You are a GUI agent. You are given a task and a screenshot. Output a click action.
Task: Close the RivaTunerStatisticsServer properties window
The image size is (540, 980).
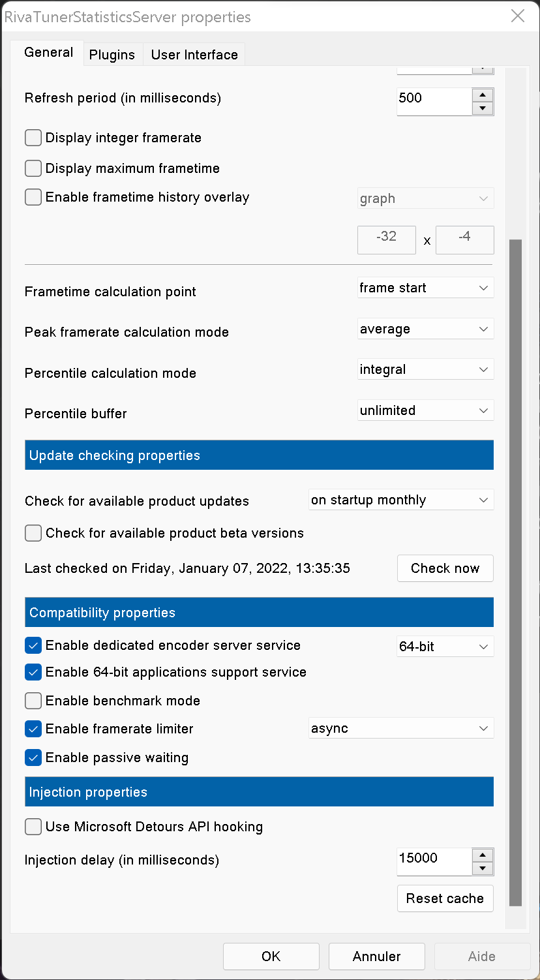[x=518, y=16]
